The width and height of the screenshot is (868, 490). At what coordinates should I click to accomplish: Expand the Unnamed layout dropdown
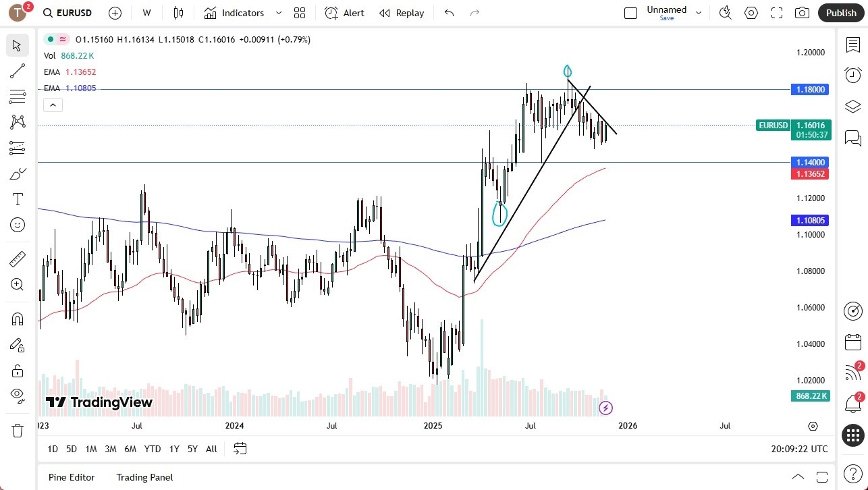point(699,12)
